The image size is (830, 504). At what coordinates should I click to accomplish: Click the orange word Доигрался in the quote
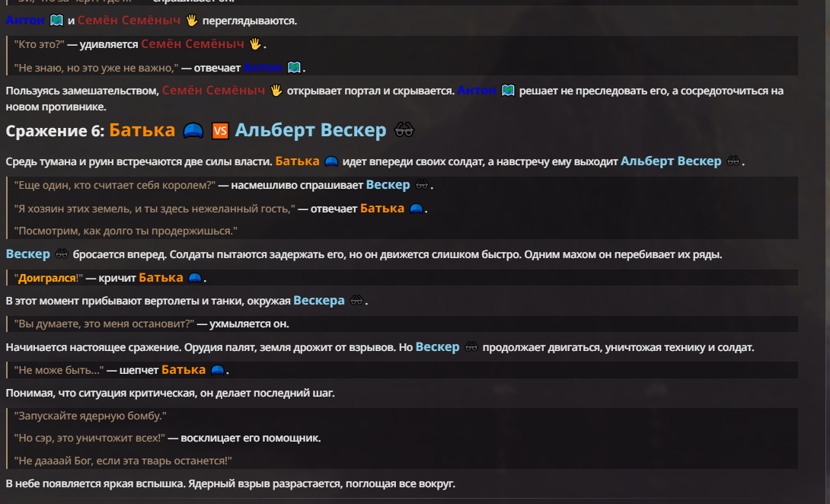47,278
